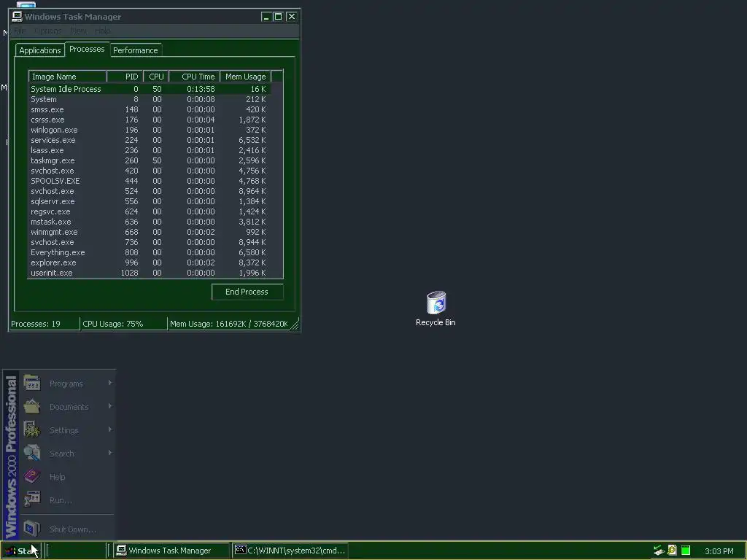Select the winmgmt.exe process row
The width and height of the screenshot is (747, 560).
click(x=150, y=233)
